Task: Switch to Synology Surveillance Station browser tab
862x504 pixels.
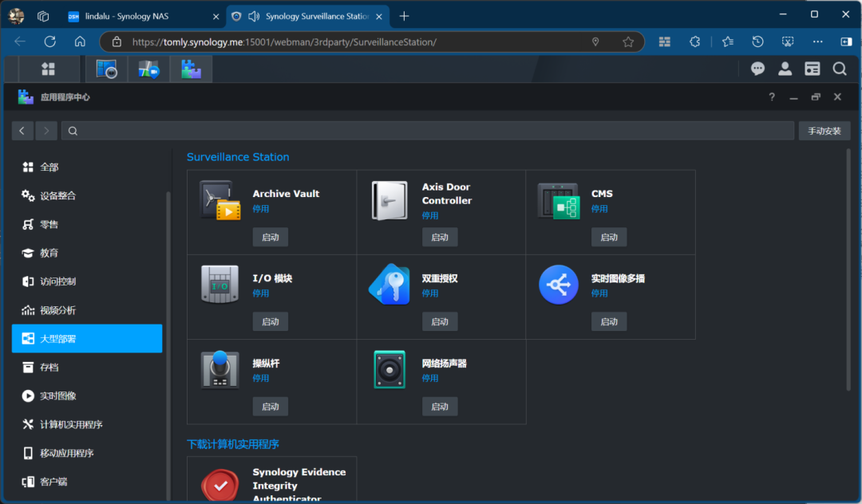Action: click(308, 17)
